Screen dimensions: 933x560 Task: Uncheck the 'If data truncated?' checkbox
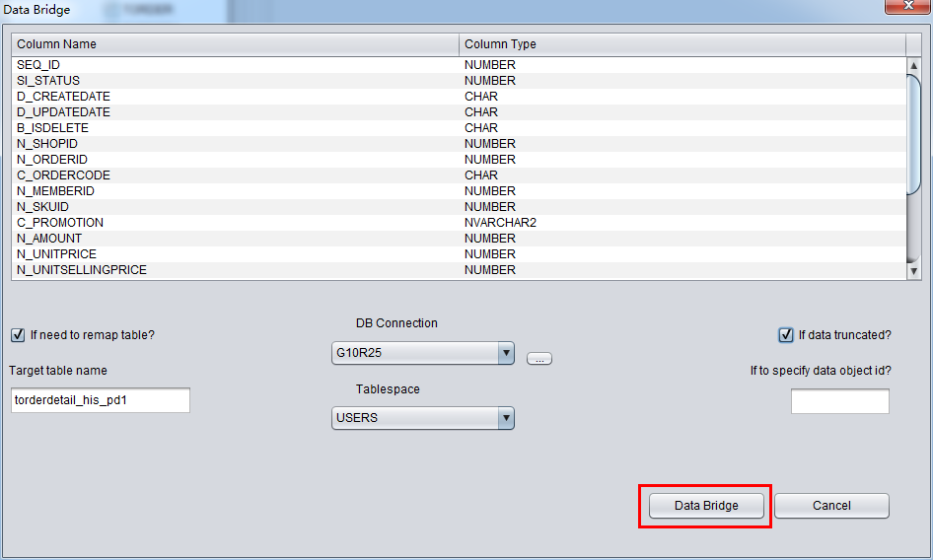[786, 335]
